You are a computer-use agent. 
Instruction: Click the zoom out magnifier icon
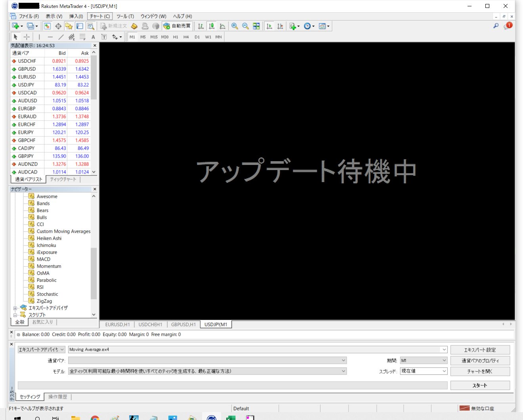(245, 26)
